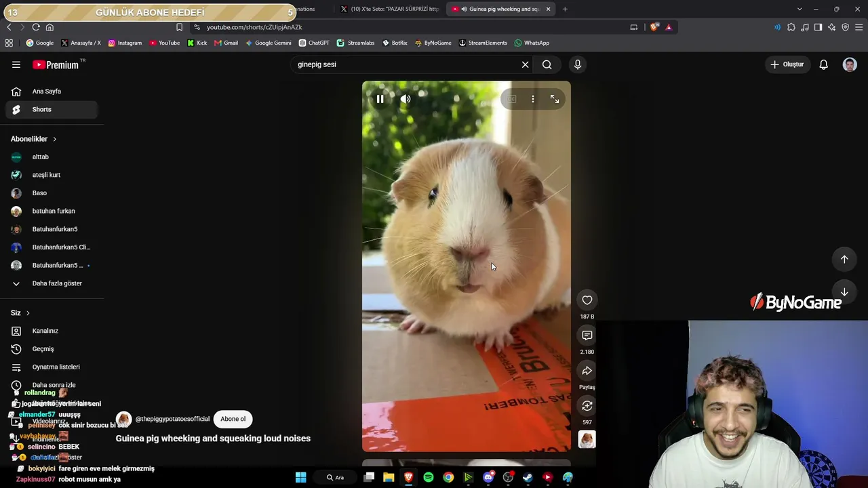Viewport: 868px width, 488px height.
Task: Open the alttab subscription channel
Action: [52, 157]
